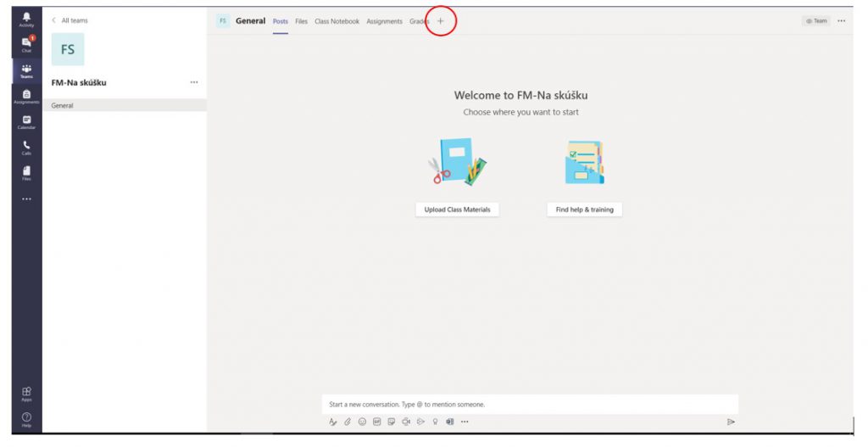Viewport: 868px width, 447px height.
Task: Open Assignments from the left sidebar
Action: 26,96
